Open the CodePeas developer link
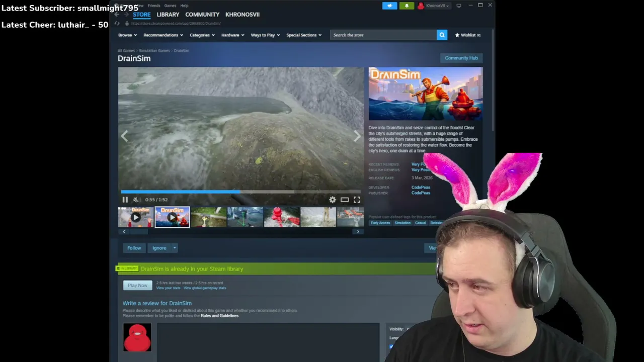Screen dimensions: 644x362 pos(421,188)
